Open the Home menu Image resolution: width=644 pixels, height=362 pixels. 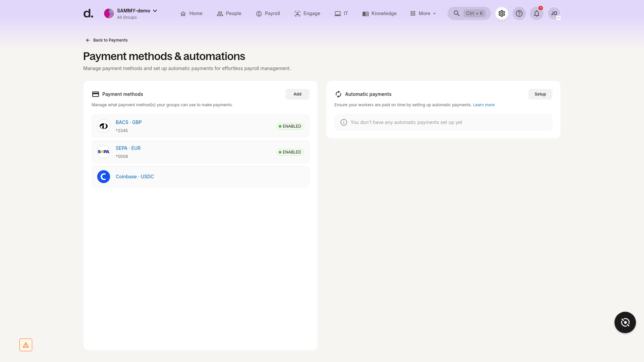[191, 13]
